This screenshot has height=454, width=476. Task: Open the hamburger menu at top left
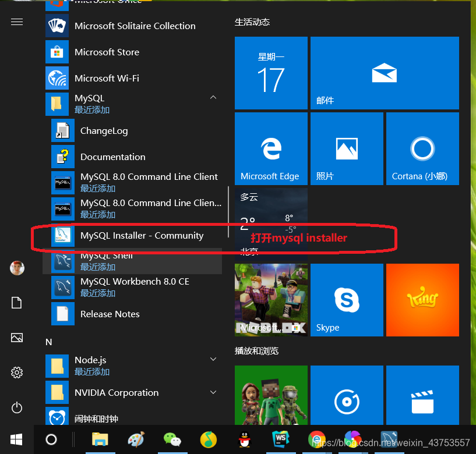pyautogui.click(x=17, y=22)
